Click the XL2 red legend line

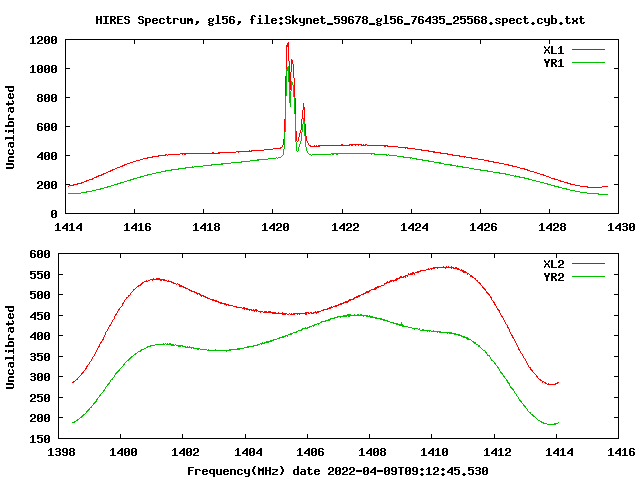(x=588, y=264)
